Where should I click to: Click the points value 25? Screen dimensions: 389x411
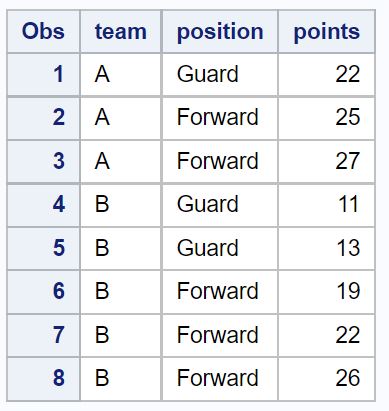[327, 118]
